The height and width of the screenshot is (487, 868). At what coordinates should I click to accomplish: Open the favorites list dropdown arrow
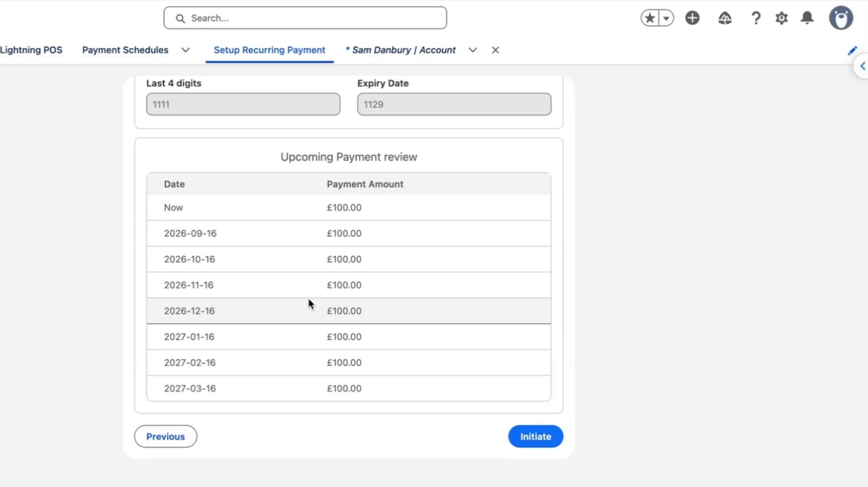(666, 18)
